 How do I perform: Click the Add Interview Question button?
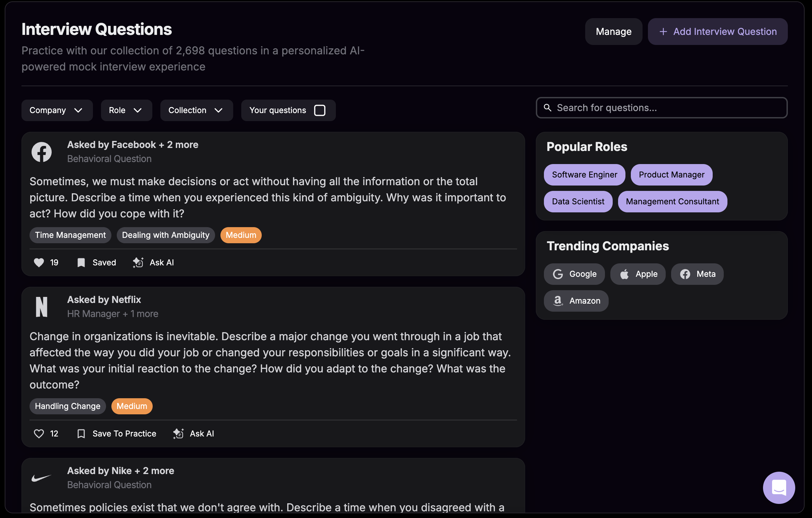[x=717, y=31]
